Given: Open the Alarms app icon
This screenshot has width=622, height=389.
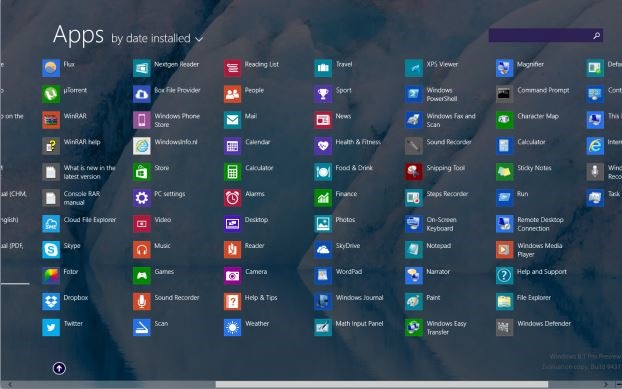Looking at the screenshot, I should [x=232, y=198].
